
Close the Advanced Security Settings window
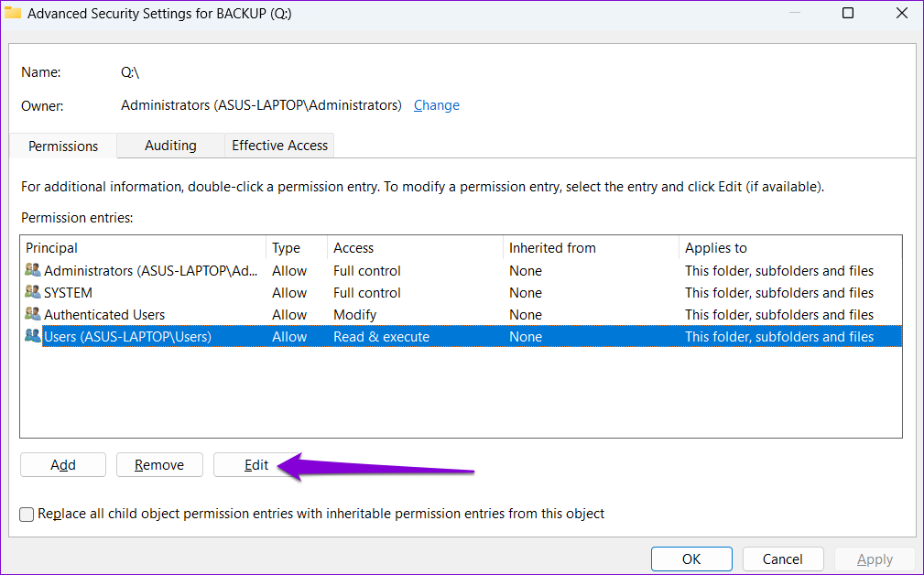coord(902,13)
